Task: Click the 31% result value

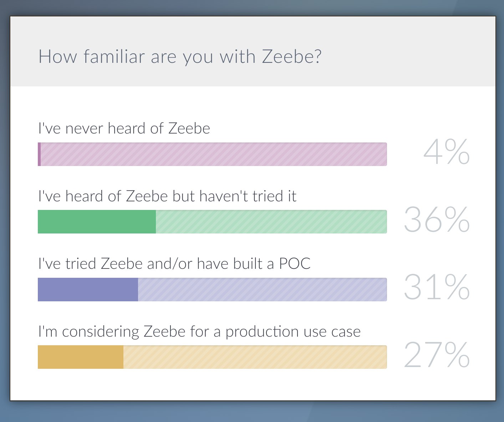Action: [x=437, y=287]
